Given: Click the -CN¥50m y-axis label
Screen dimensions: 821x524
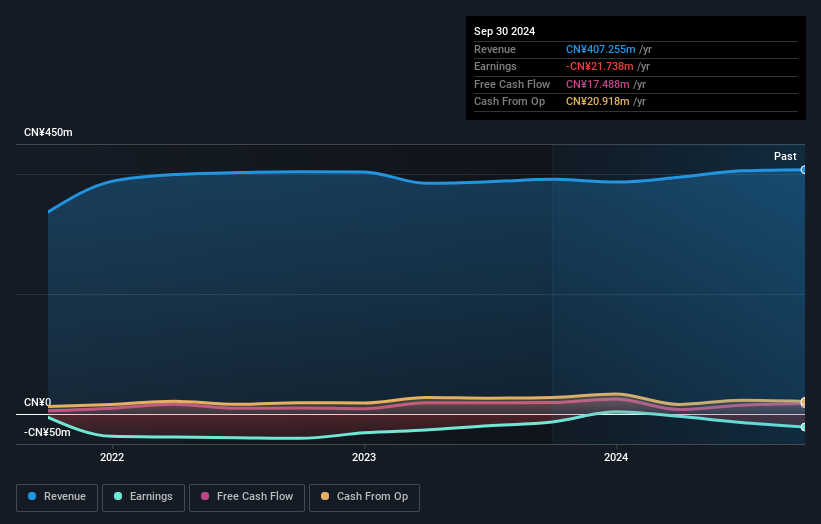Looking at the screenshot, I should pos(47,432).
